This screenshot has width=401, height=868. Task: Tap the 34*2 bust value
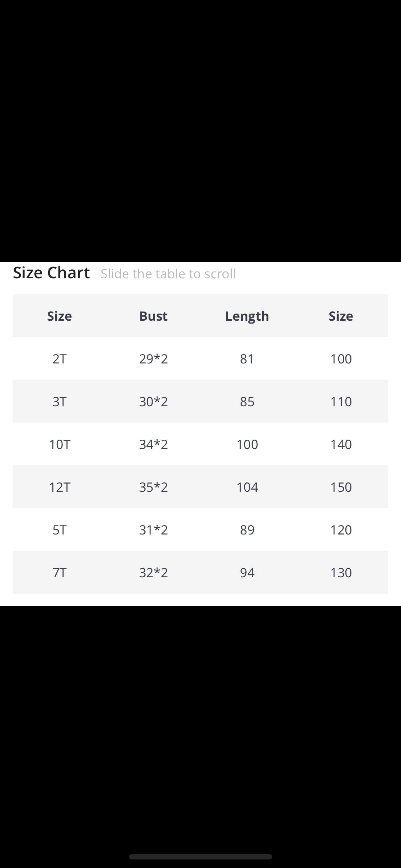pyautogui.click(x=153, y=444)
